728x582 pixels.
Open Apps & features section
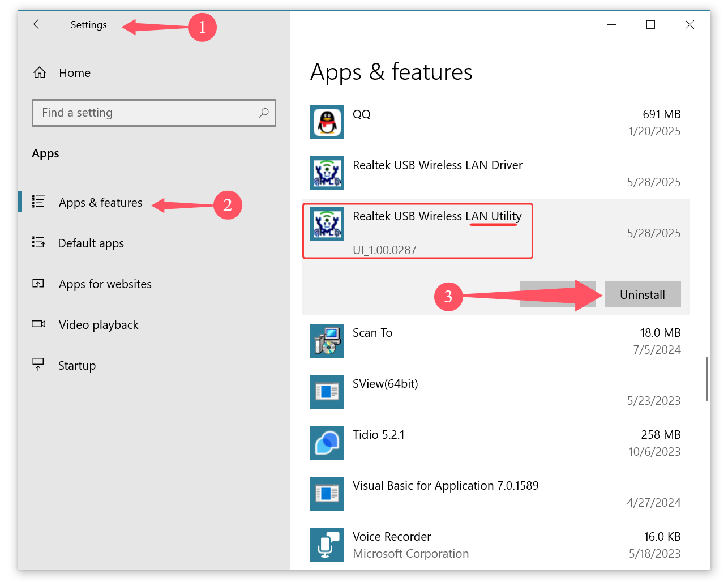point(100,203)
